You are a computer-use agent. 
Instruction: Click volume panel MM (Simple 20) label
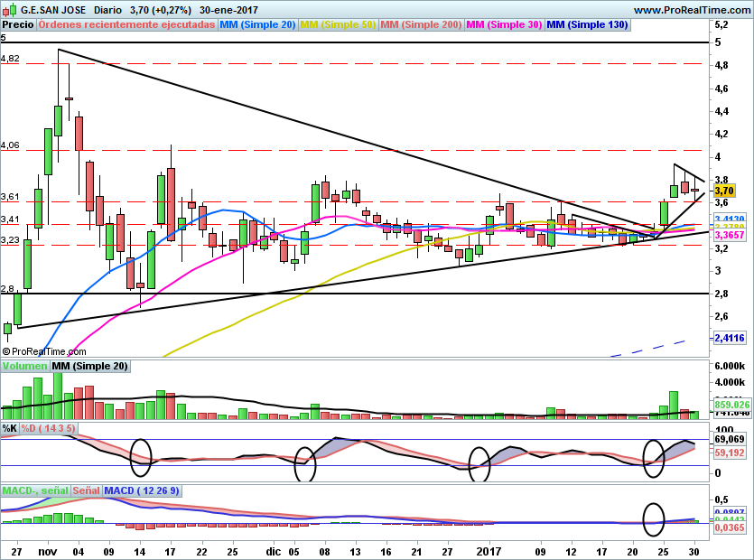(x=90, y=366)
